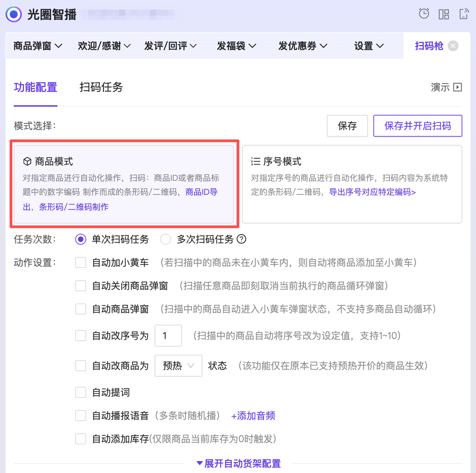This screenshot has width=476, height=473.
Task: Click the 保存并开启扫码 button
Action: click(417, 126)
